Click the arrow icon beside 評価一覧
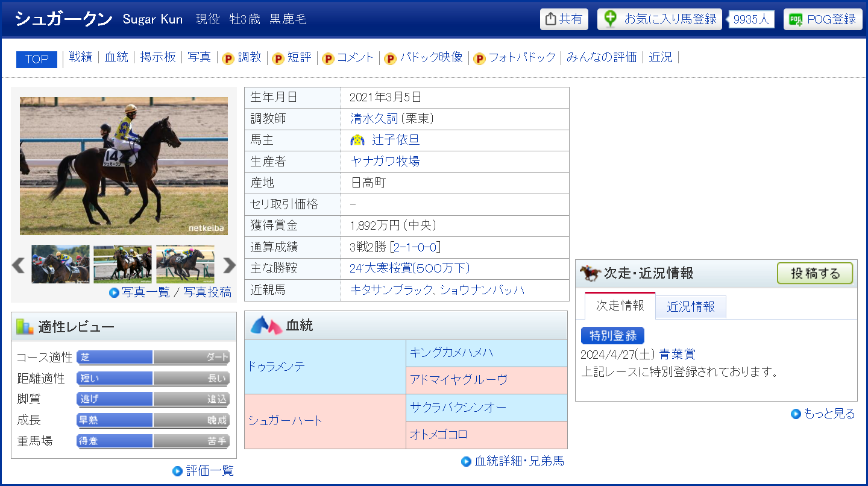868x486 pixels. tap(177, 471)
